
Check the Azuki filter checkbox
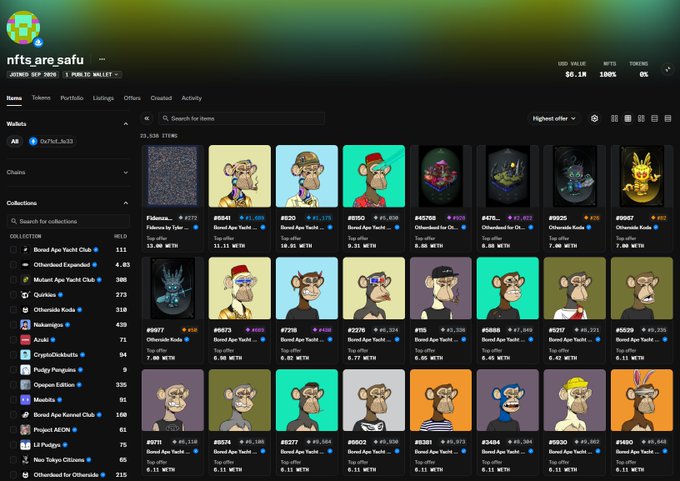[13, 340]
